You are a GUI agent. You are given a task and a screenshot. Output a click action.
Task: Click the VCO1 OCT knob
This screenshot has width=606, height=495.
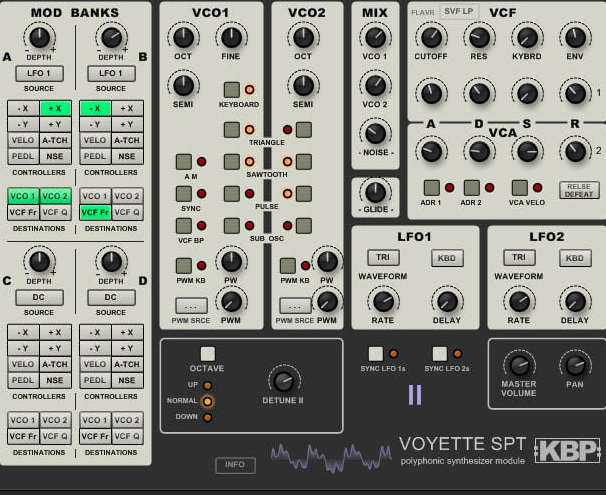pyautogui.click(x=184, y=37)
